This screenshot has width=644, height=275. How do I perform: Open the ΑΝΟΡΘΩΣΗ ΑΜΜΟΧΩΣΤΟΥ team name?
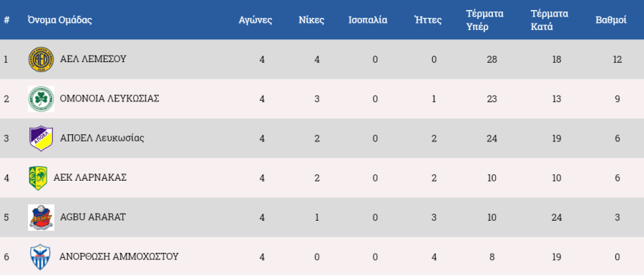[x=119, y=256]
